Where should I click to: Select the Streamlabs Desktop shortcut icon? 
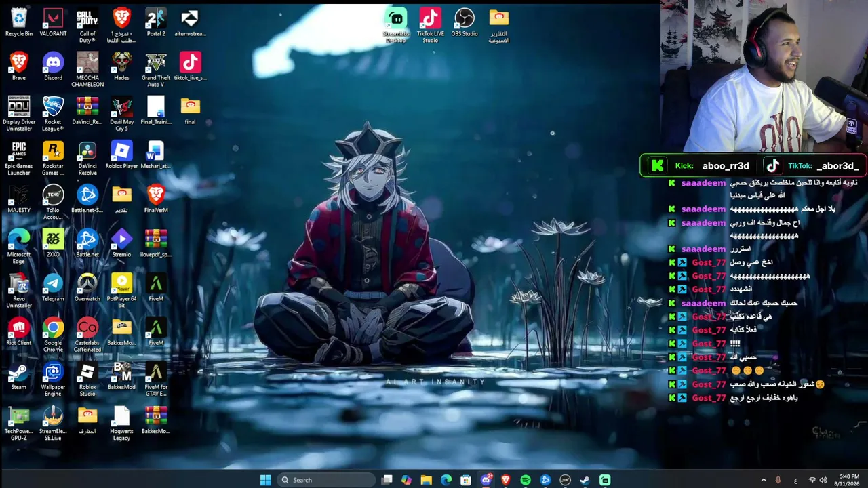click(x=396, y=26)
